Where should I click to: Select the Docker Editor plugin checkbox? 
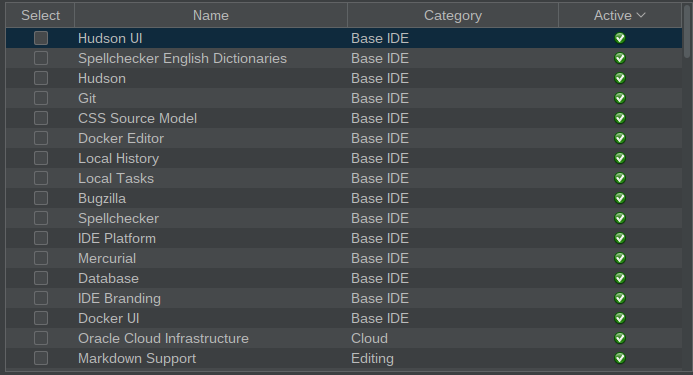point(41,138)
